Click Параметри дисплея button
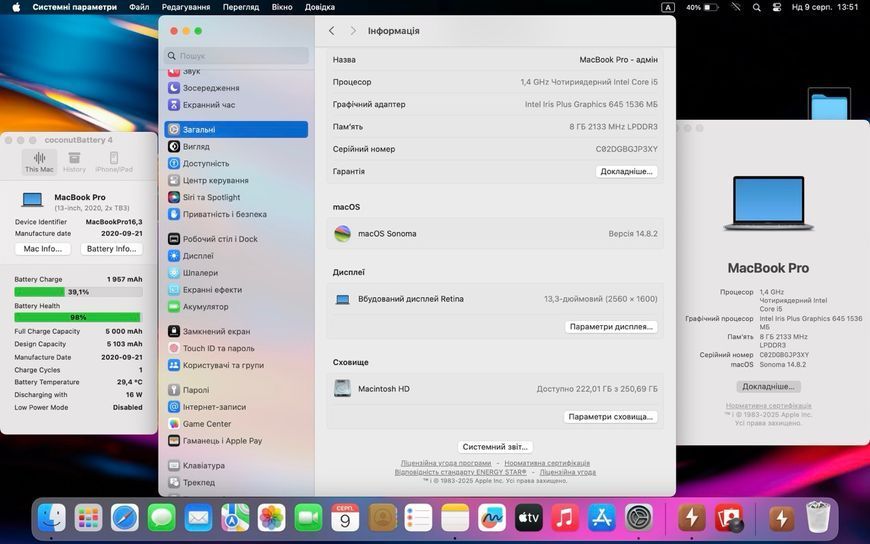 611,326
